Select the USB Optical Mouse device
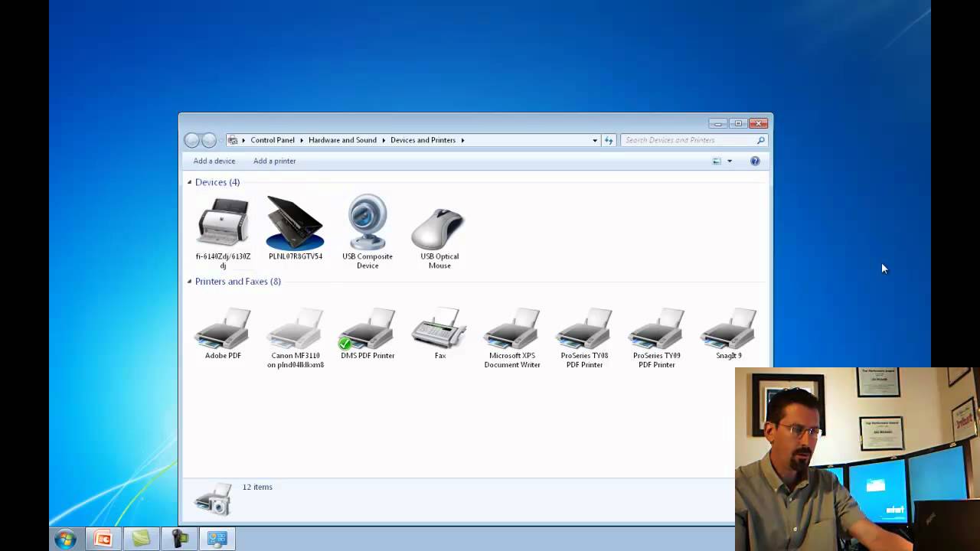 [439, 227]
